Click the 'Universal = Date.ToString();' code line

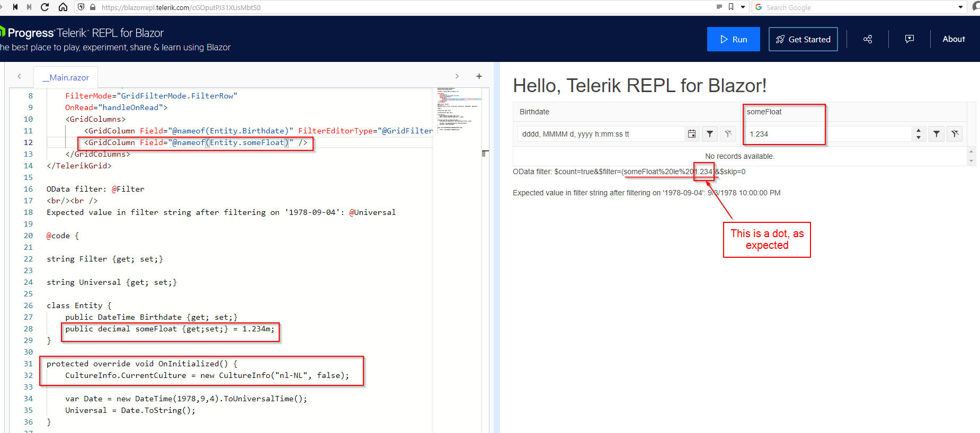(130, 410)
